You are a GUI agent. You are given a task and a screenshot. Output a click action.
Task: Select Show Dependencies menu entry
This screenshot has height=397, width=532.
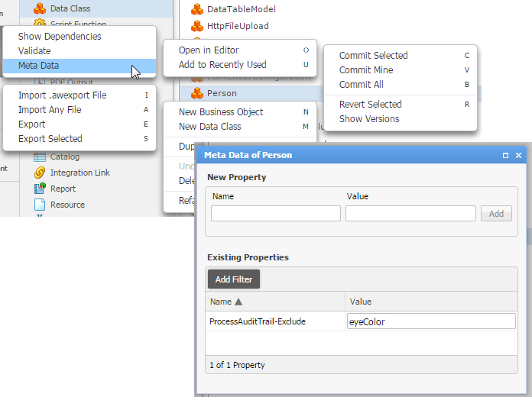pyautogui.click(x=60, y=37)
